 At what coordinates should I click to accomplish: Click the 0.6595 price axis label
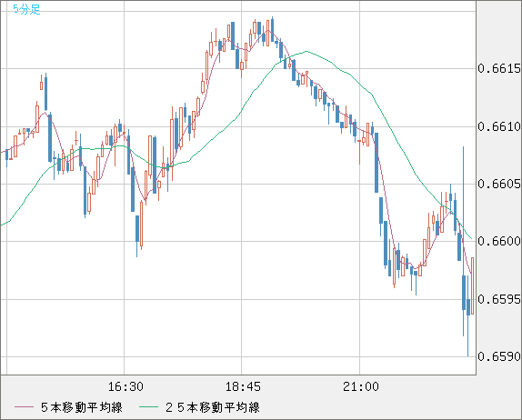[499, 299]
